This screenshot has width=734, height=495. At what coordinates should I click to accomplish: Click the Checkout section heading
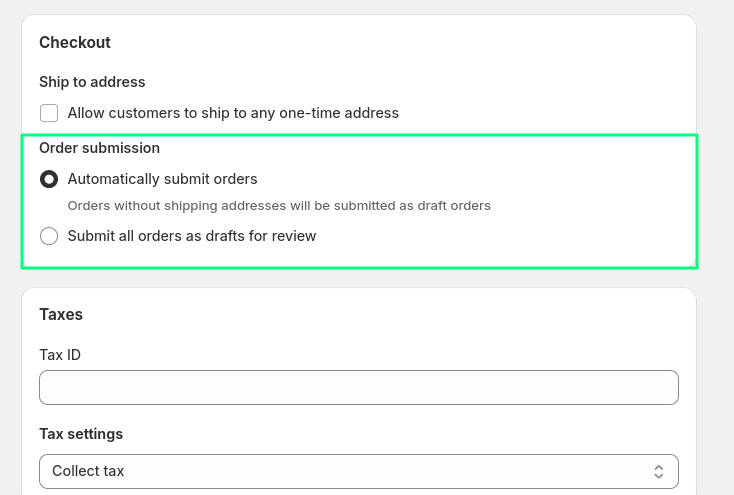click(x=75, y=43)
